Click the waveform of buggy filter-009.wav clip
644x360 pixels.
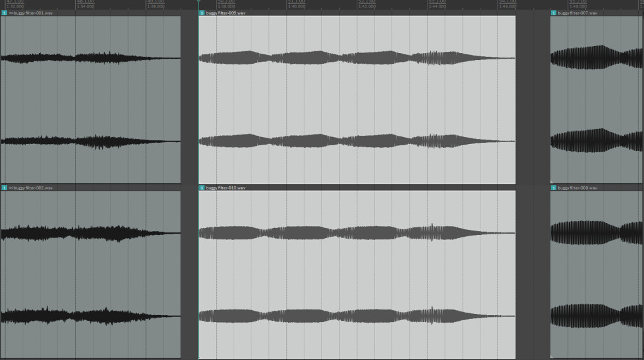(x=357, y=99)
